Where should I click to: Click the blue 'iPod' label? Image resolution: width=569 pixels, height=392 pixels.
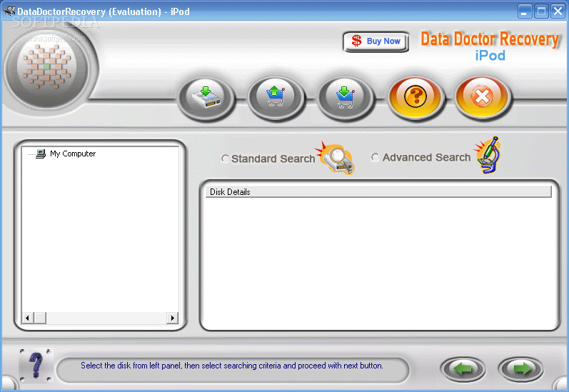490,56
